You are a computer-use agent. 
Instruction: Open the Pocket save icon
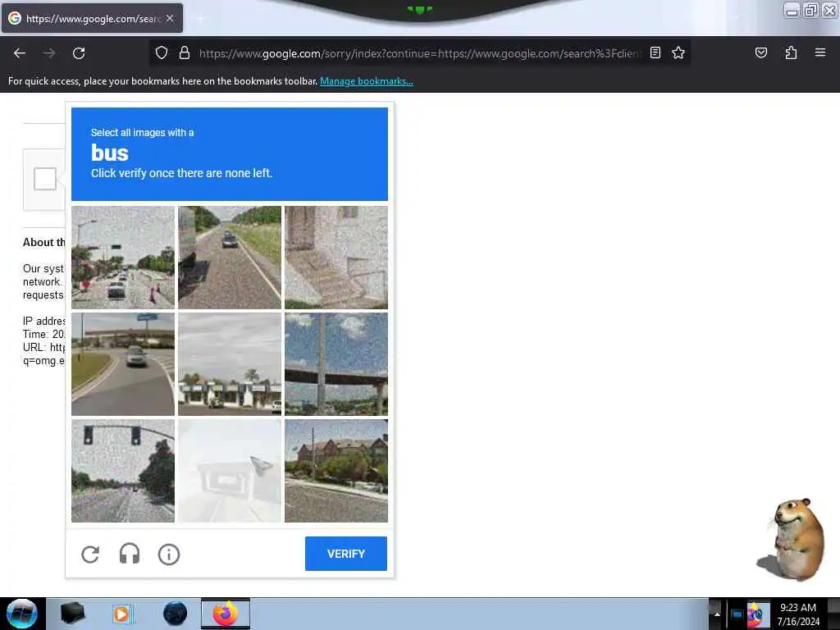[760, 52]
